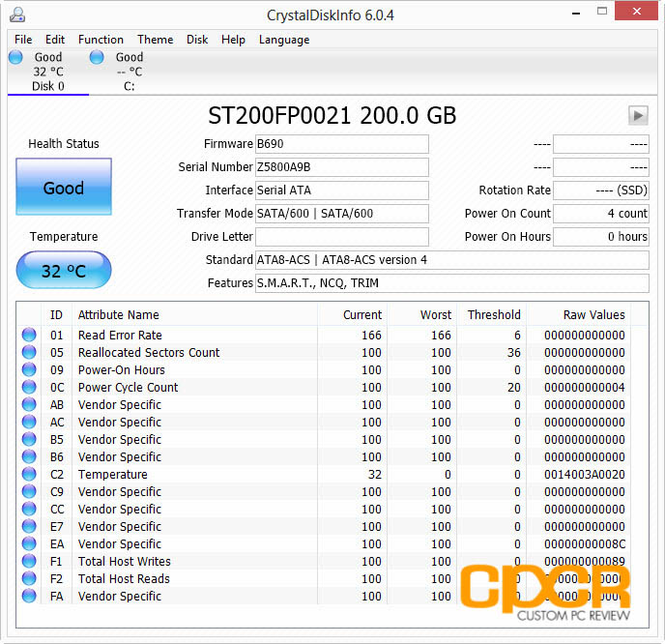Click the 32 °C temperature button
665x644 pixels.
click(64, 270)
